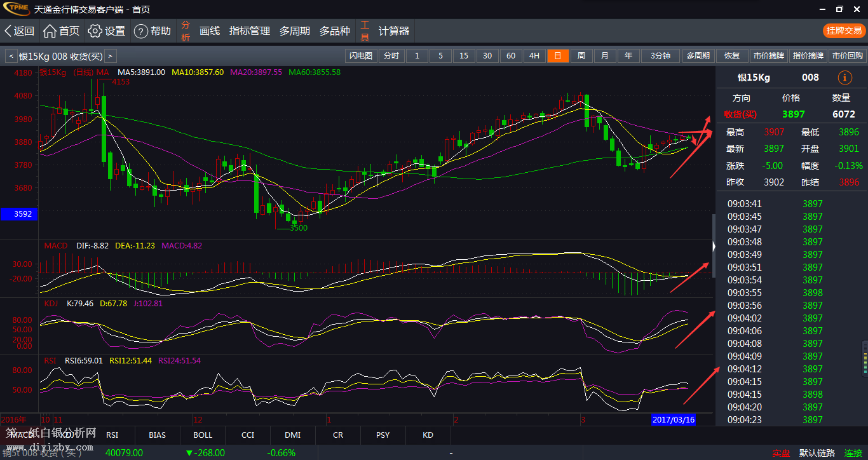Click 默认链路 in status bar
The width and height of the screenshot is (868, 460).
coord(817,453)
